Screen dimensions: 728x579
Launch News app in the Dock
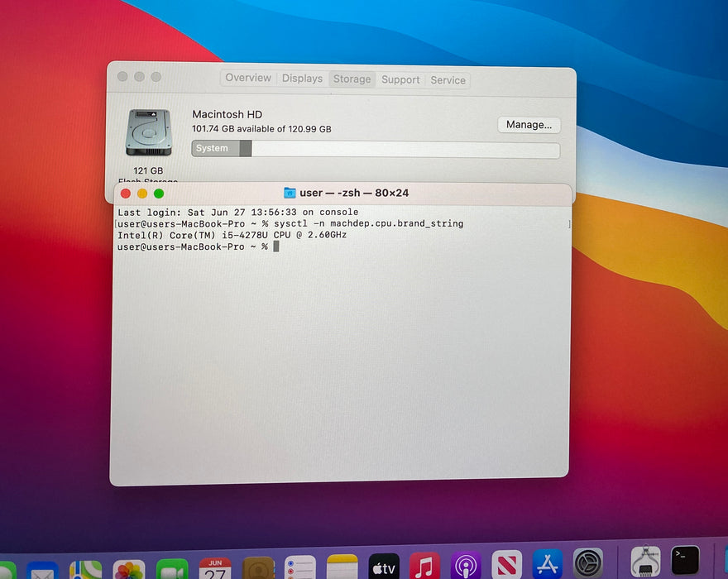507,564
